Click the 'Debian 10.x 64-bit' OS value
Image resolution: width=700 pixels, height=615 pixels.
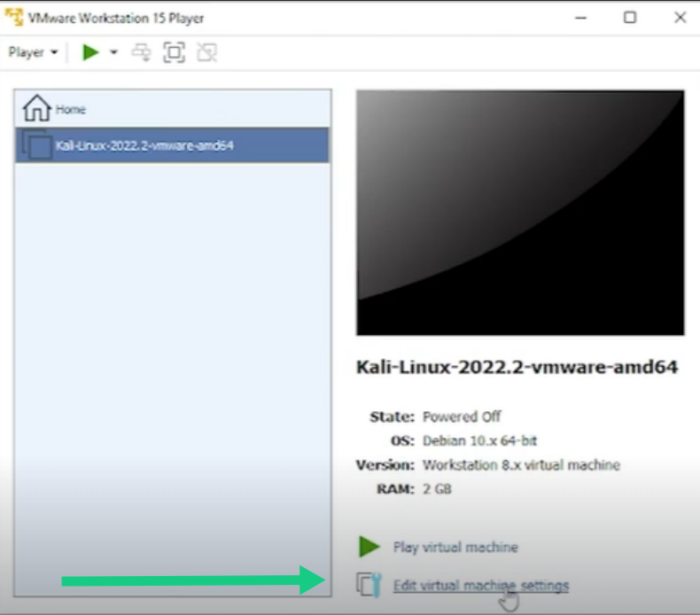479,440
